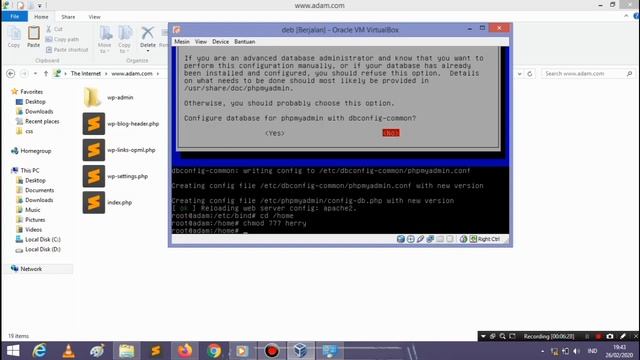Go back with the Explorer back arrow
640x360 pixels.
tap(11, 73)
